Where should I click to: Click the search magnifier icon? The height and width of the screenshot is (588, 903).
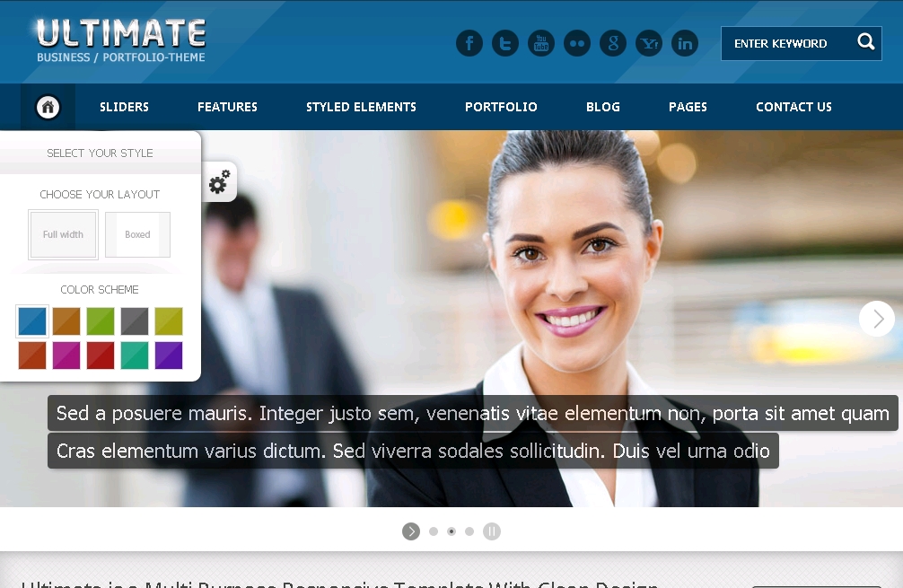pos(865,42)
